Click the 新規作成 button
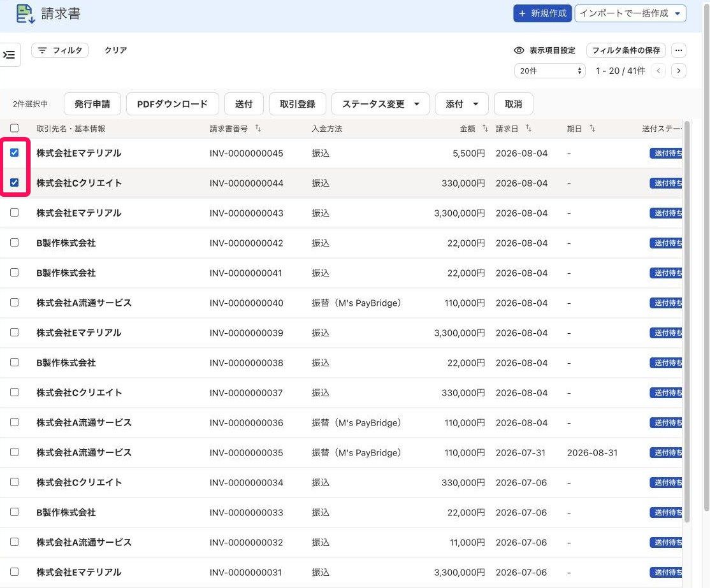This screenshot has width=710, height=588. [x=542, y=13]
